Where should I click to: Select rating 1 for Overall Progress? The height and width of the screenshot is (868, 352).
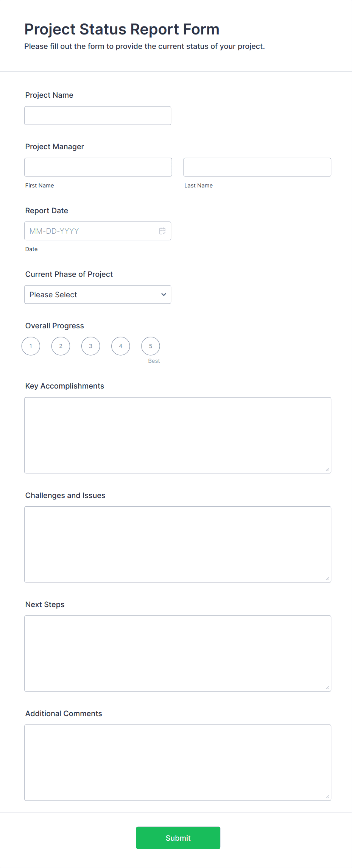(x=31, y=346)
